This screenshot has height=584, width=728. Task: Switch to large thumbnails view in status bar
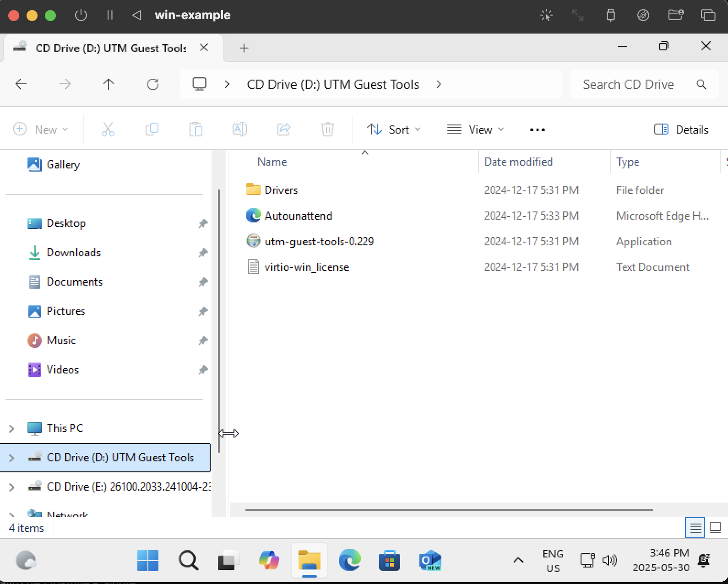(x=715, y=528)
